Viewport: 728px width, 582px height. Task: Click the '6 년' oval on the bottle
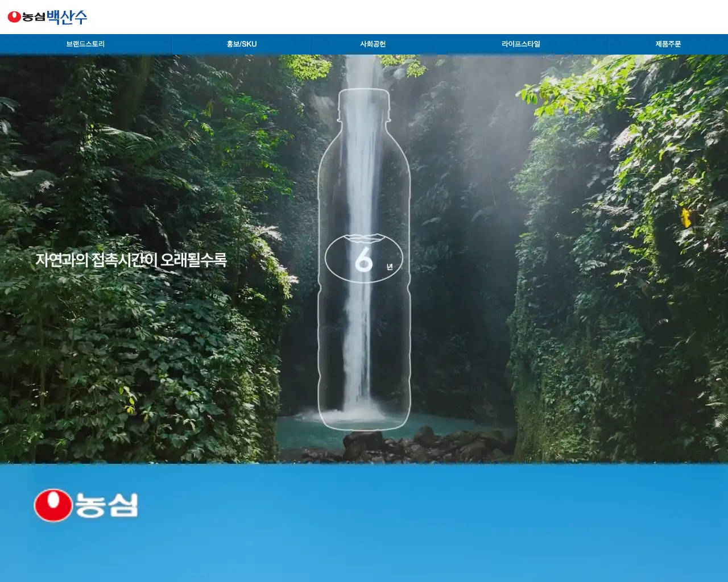pyautogui.click(x=364, y=259)
